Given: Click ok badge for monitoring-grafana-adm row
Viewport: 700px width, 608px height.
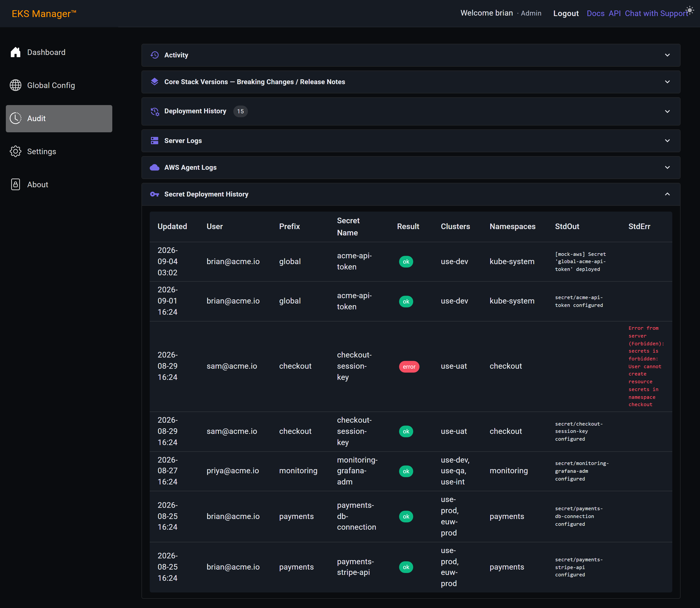Looking at the screenshot, I should pos(406,471).
